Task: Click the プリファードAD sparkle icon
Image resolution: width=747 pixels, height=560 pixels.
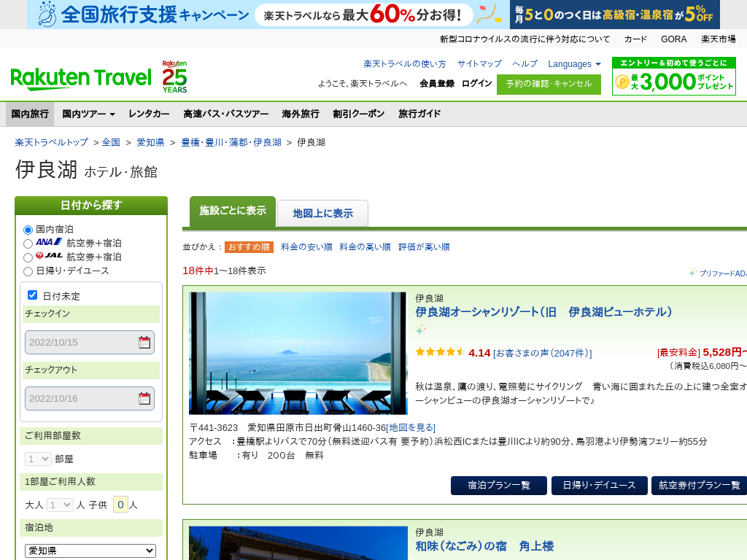Action: (x=693, y=273)
